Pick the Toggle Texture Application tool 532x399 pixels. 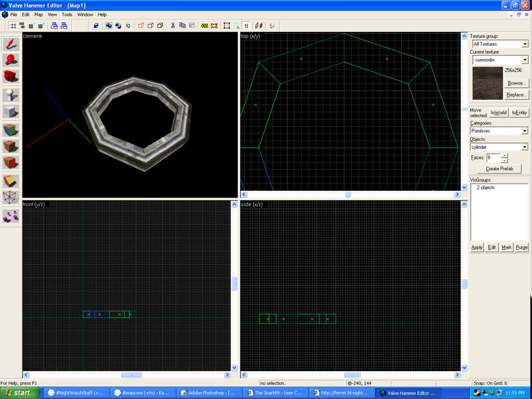(11, 129)
